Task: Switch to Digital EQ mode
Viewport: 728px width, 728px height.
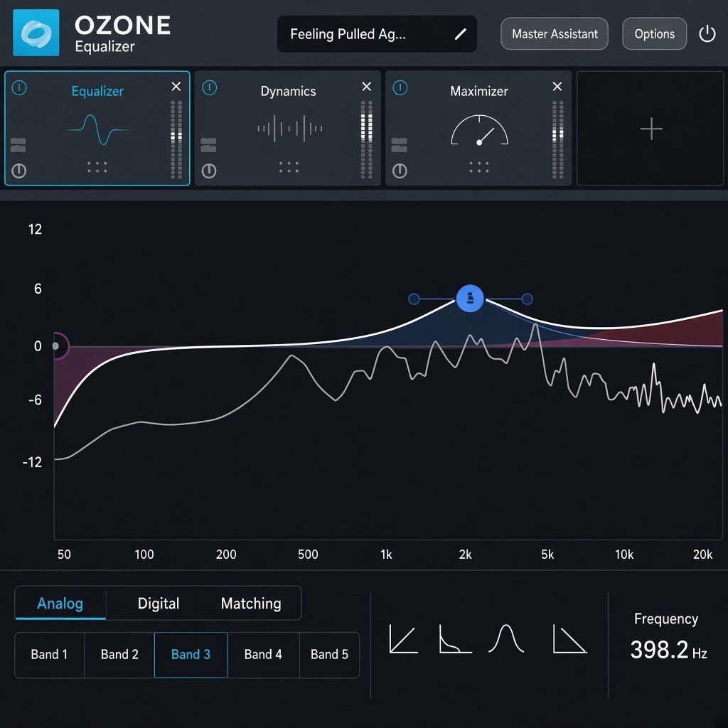Action: 159,603
